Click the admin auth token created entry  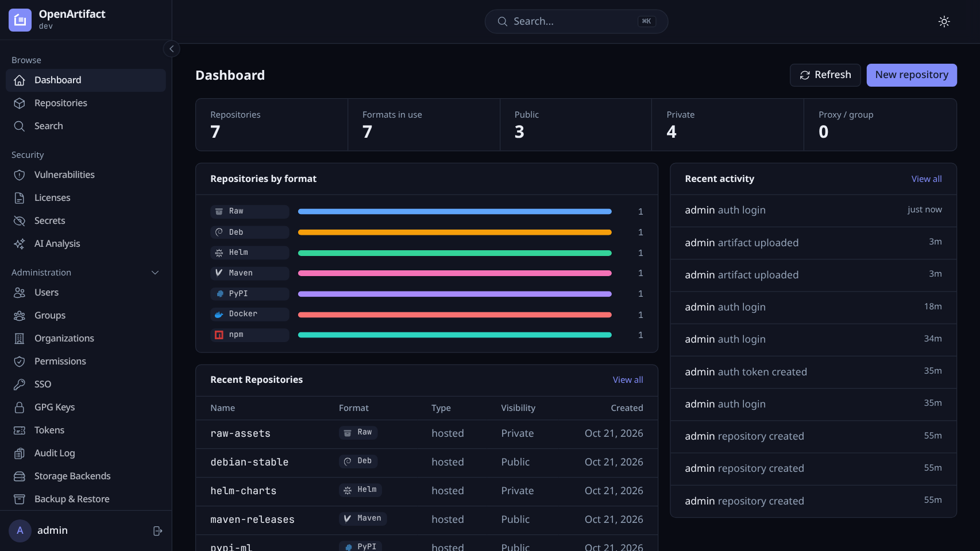[x=813, y=372]
